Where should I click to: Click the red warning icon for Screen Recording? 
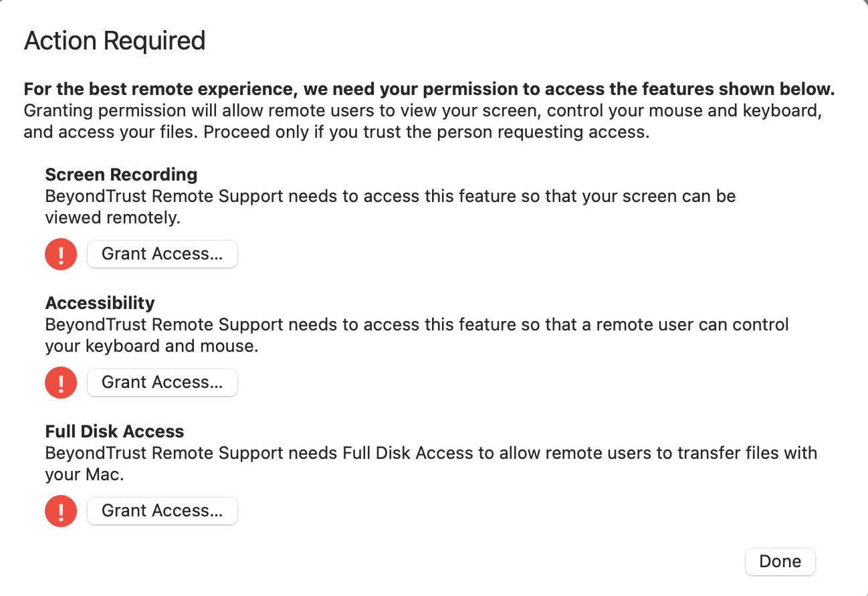coord(61,254)
